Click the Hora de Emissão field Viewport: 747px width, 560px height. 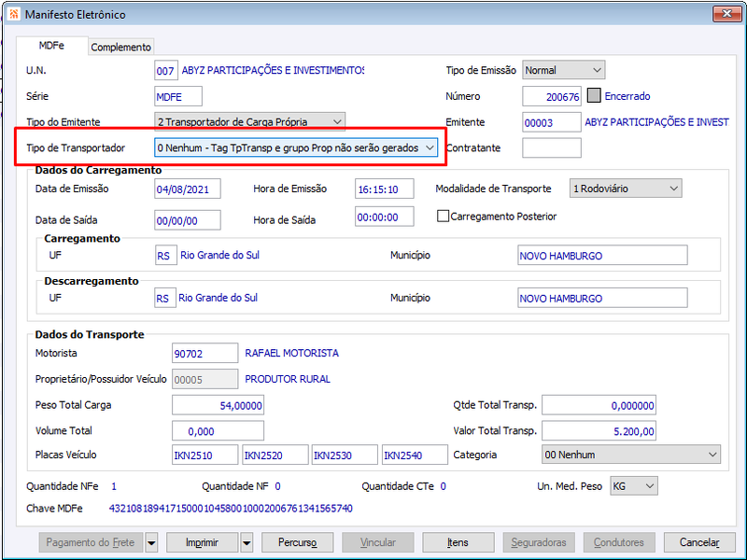384,189
